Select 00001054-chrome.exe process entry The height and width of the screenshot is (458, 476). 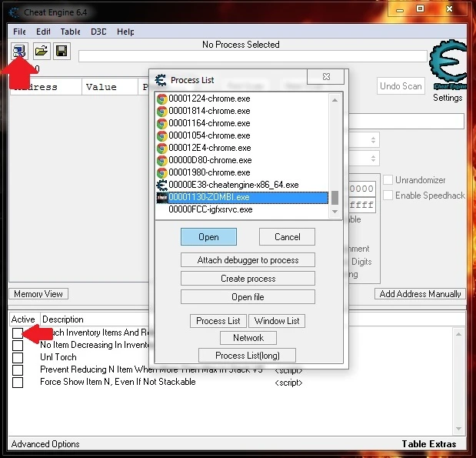point(242,135)
